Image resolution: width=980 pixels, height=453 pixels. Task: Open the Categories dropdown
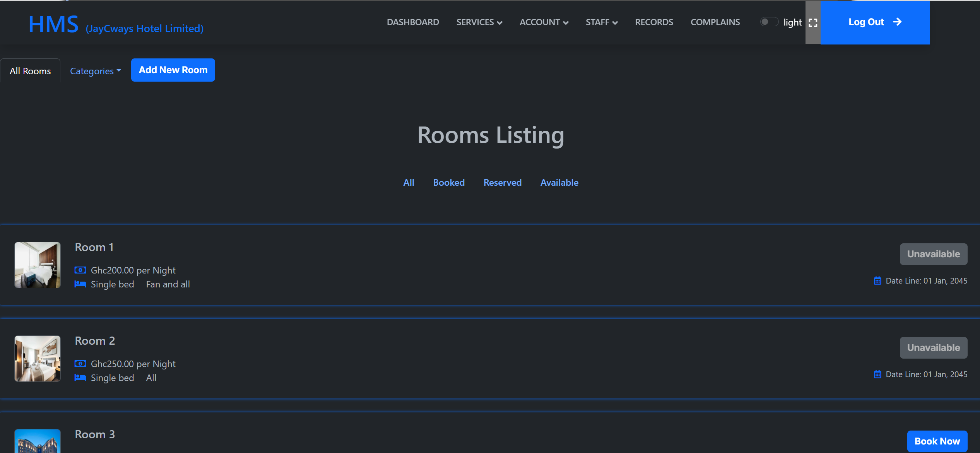pyautogui.click(x=95, y=71)
